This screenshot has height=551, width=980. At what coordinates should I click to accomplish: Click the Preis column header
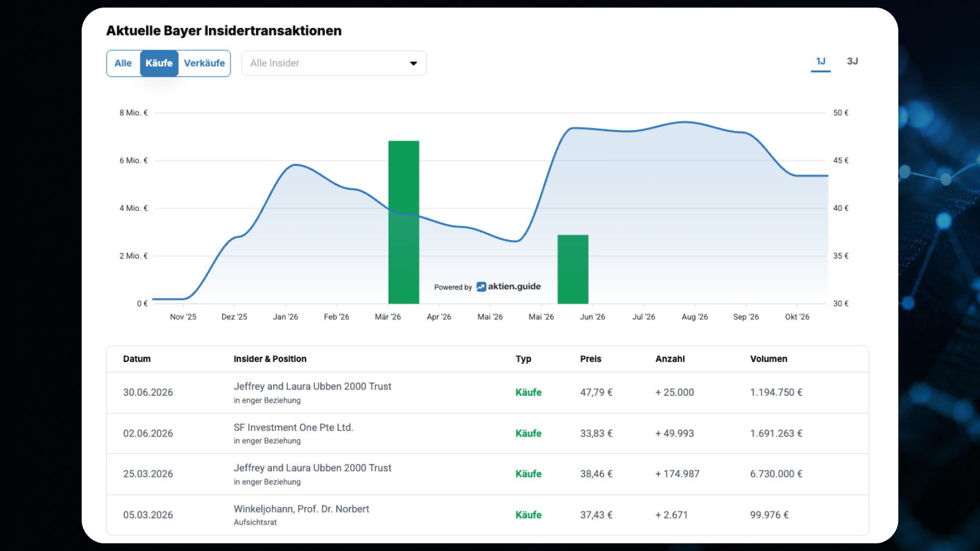point(591,359)
